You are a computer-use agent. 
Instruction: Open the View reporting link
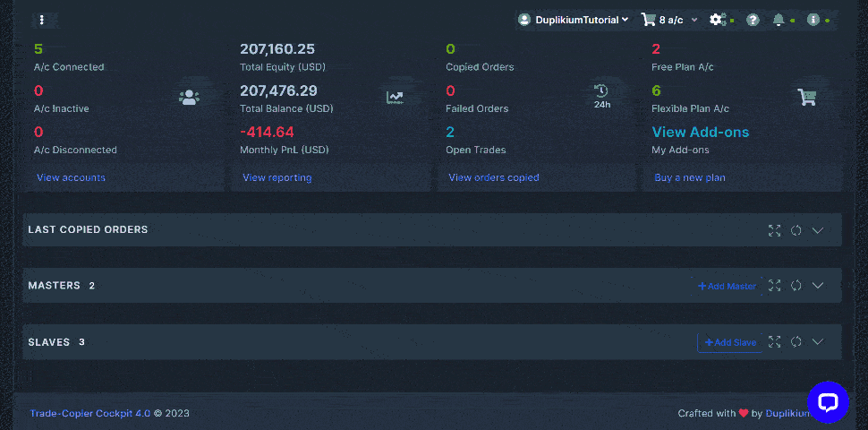pyautogui.click(x=277, y=177)
